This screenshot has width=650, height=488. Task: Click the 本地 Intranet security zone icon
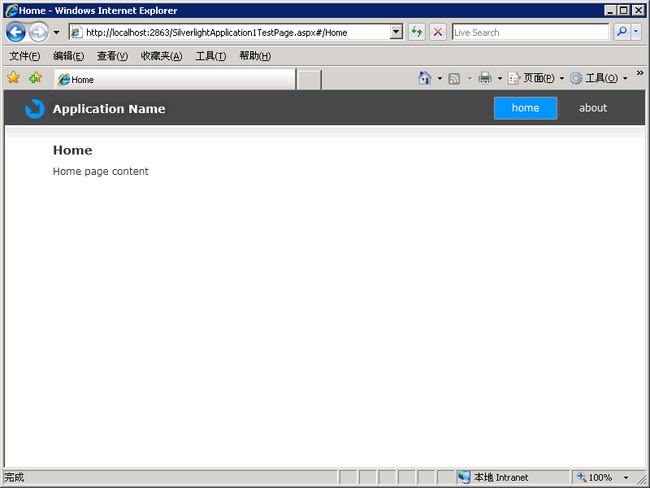coord(464,477)
